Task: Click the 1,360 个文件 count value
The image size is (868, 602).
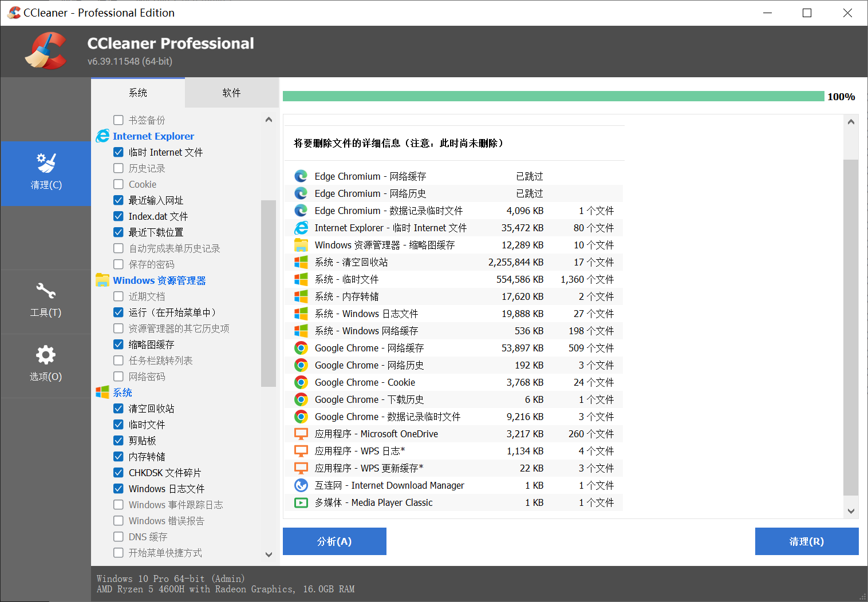Action: point(587,279)
